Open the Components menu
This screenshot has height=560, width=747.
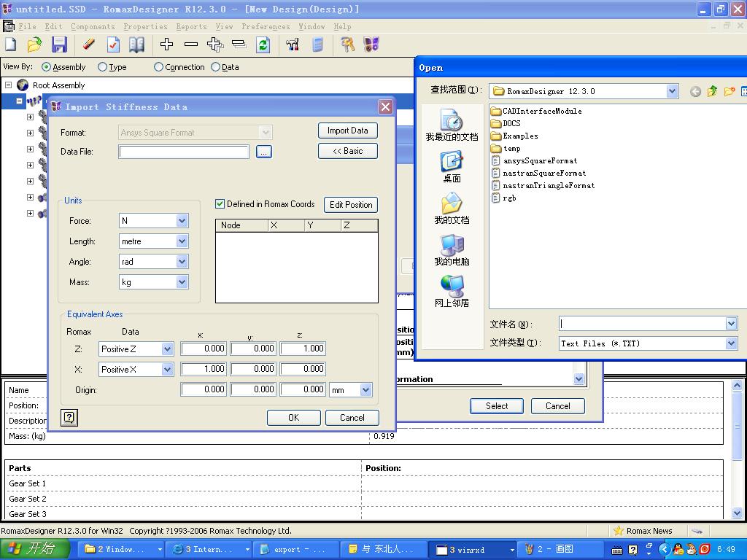click(93, 27)
